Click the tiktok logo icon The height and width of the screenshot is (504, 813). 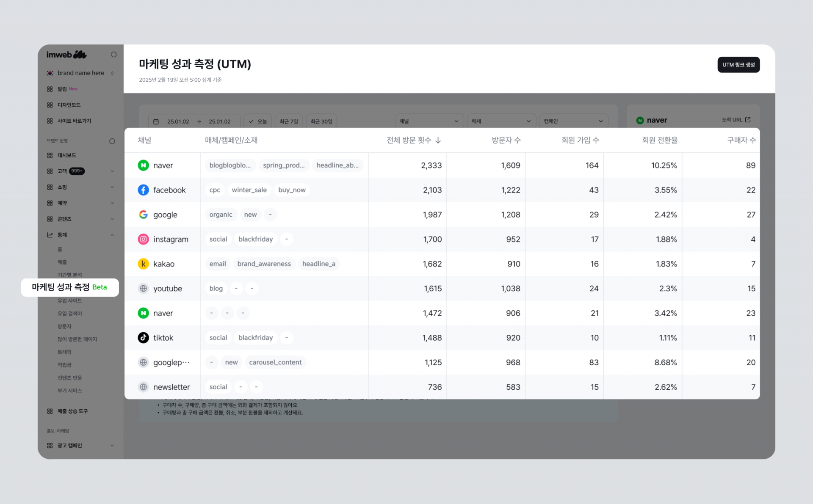[144, 338]
